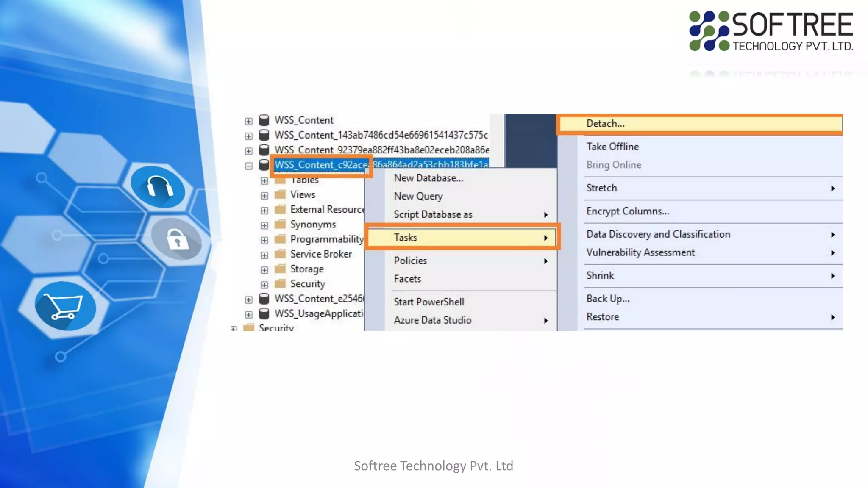Click the WSS_Content_e2546 database cylinder icon
This screenshot has width=868, height=488.
pyautogui.click(x=264, y=299)
